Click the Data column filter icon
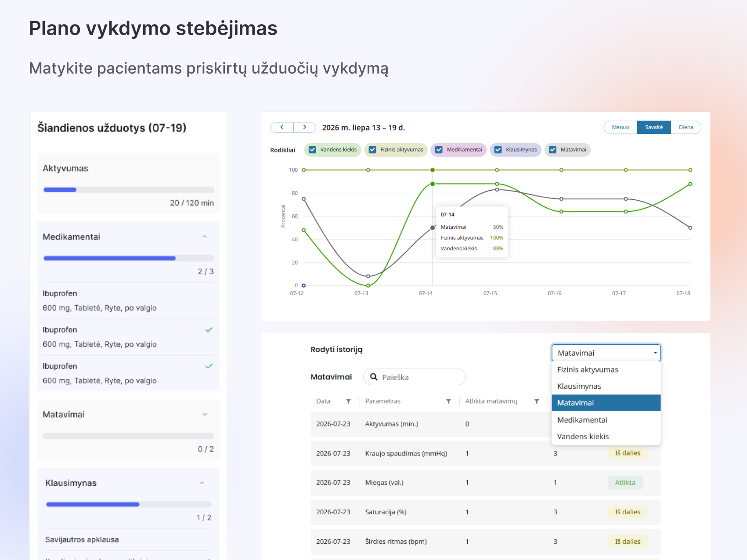747x560 pixels. point(348,401)
